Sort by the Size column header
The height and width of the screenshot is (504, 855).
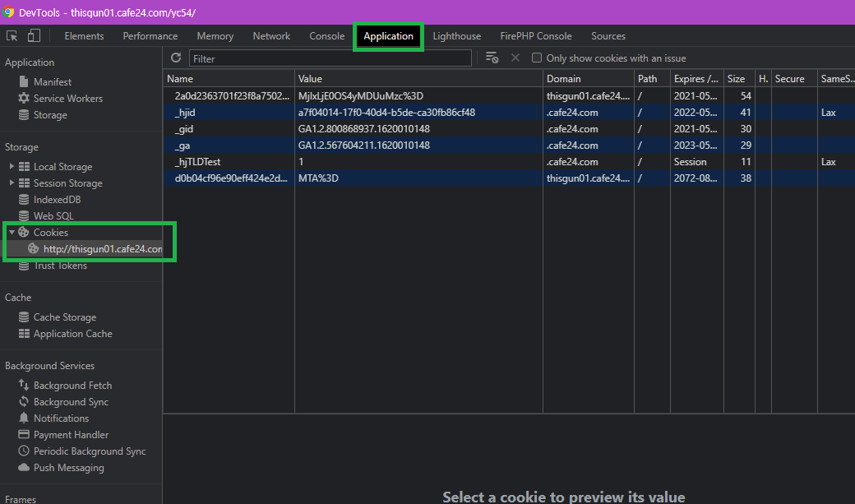(737, 79)
